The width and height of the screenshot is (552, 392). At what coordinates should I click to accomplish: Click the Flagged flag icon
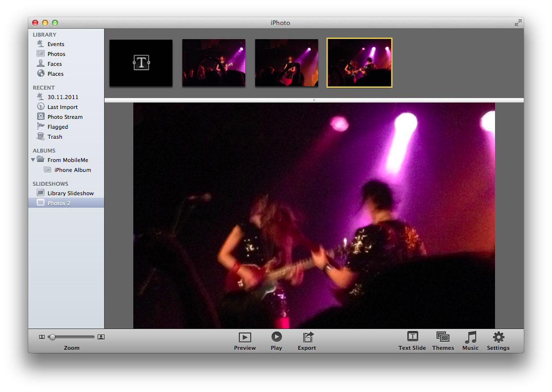[x=41, y=126]
